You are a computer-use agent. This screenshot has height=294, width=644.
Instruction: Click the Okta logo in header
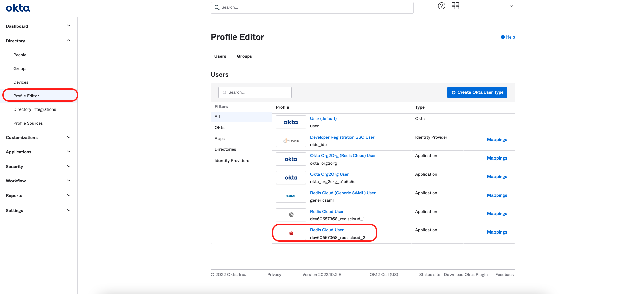[x=18, y=8]
